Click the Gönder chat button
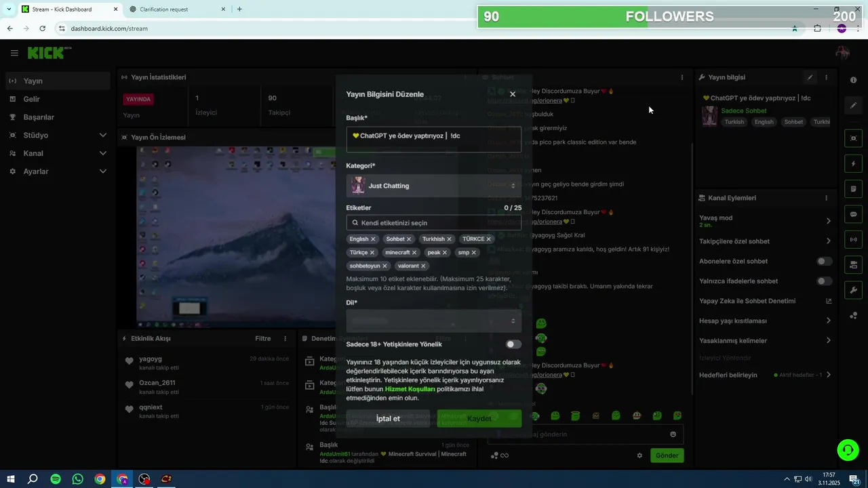 [x=667, y=455]
